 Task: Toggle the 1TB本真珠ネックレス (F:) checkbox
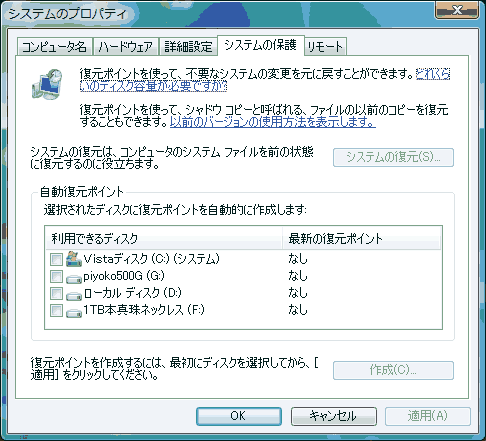pos(56,310)
